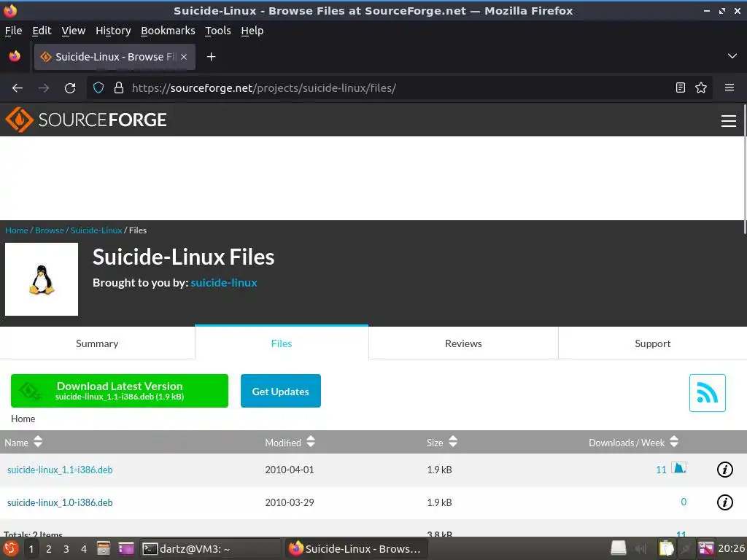Click the 11 downloads count link
Viewport: 747px width, 560px height.
661,470
